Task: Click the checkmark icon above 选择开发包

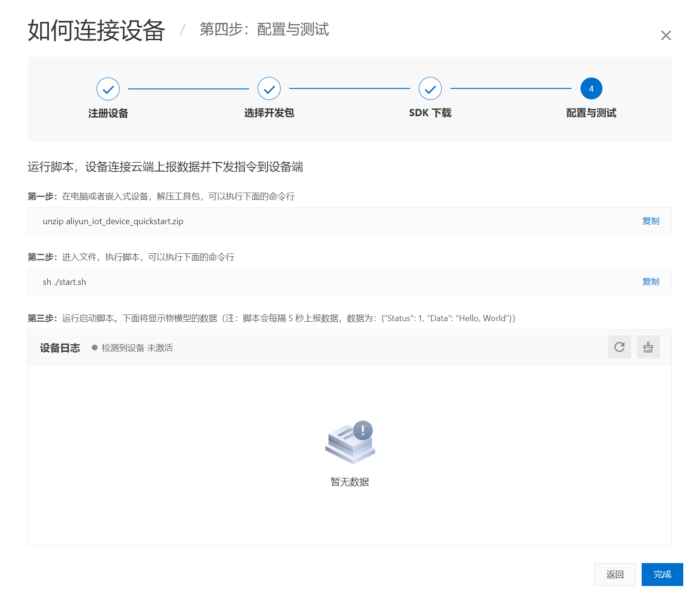Action: pos(269,88)
